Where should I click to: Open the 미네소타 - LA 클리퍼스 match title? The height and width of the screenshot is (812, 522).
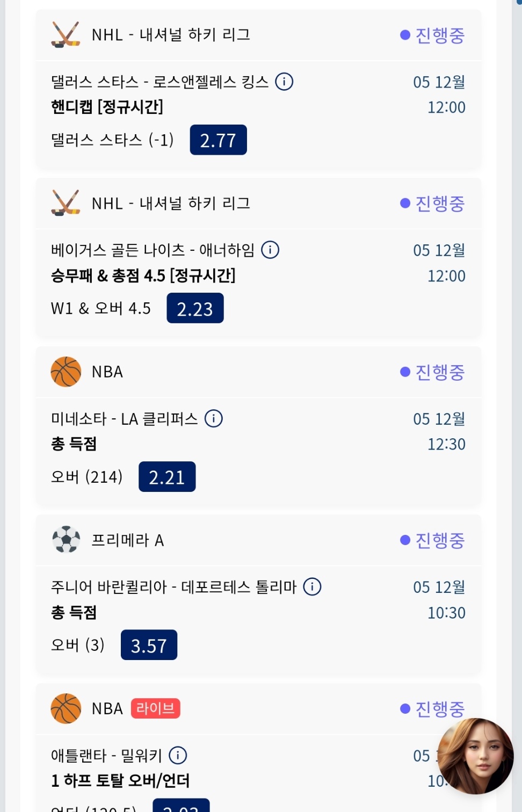(x=124, y=419)
